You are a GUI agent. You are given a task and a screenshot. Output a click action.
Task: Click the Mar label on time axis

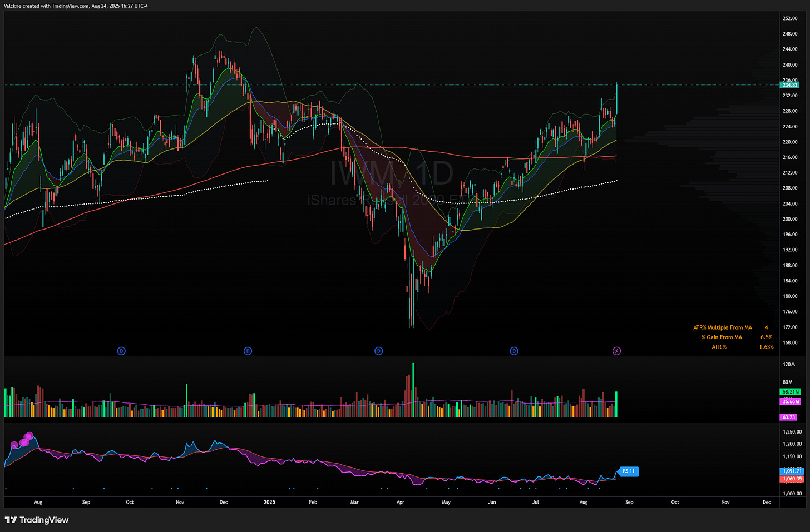(354, 502)
